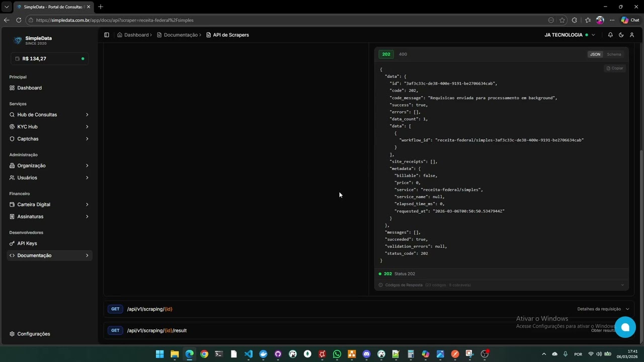The width and height of the screenshot is (644, 362).
Task: Expand the KYC Hub submenu arrow
Action: tap(87, 127)
